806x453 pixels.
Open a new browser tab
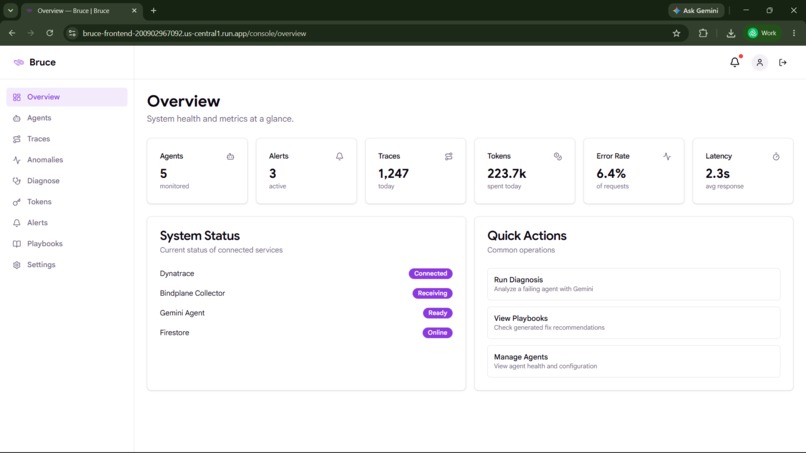pyautogui.click(x=153, y=10)
